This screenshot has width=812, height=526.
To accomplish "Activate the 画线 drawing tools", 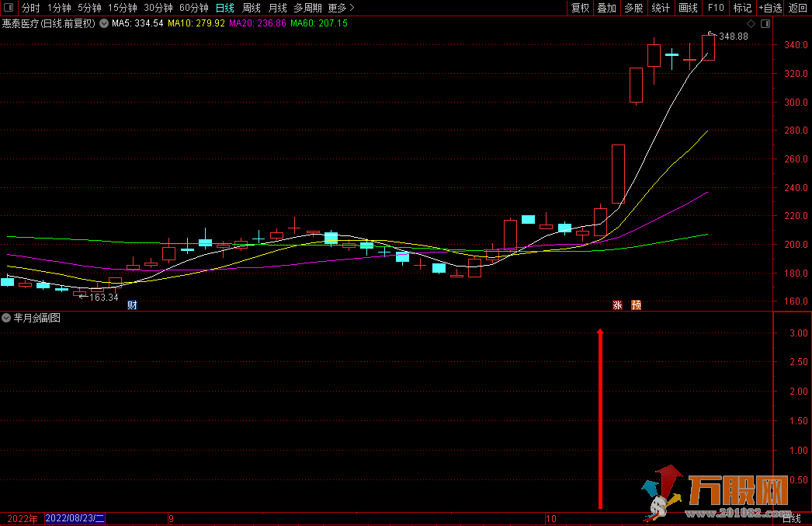I will (688, 8).
